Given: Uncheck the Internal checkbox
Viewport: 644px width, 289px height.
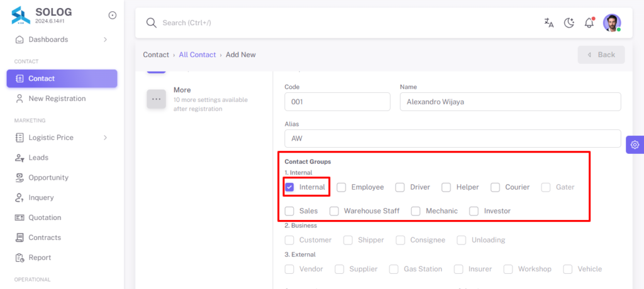Looking at the screenshot, I should coord(289,187).
